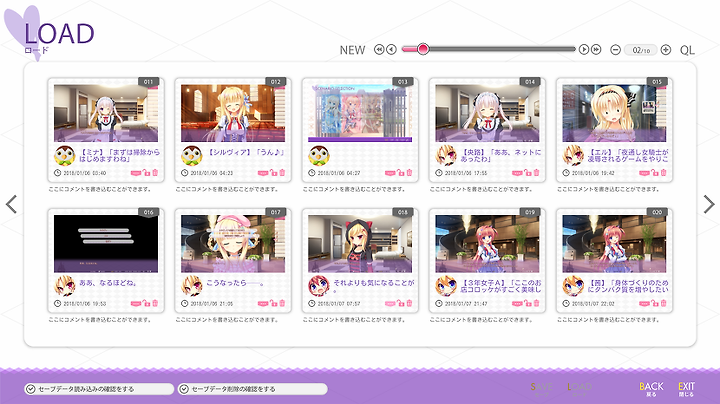720x404 pixels.
Task: Delete save slot 011 with trash icon
Action: [x=155, y=173]
